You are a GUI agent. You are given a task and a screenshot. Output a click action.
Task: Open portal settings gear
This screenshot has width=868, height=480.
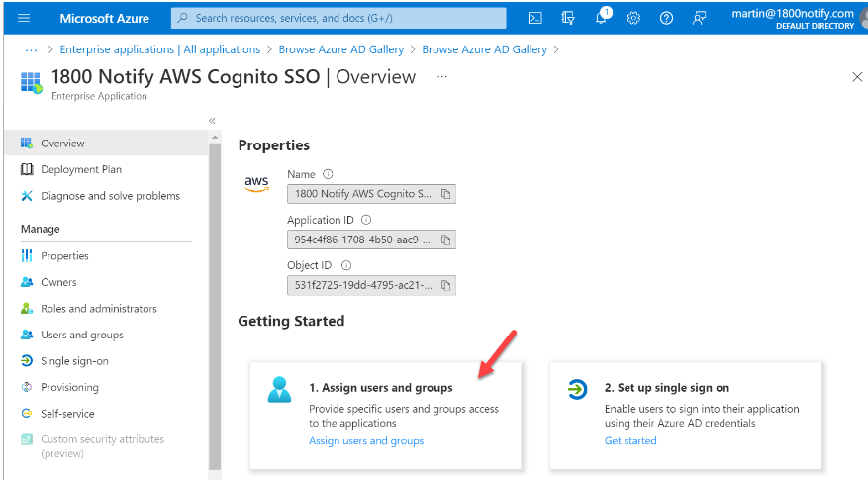[633, 18]
